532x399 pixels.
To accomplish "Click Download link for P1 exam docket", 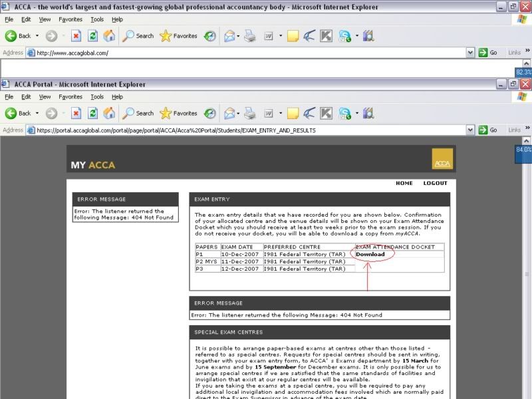I will [x=370, y=254].
